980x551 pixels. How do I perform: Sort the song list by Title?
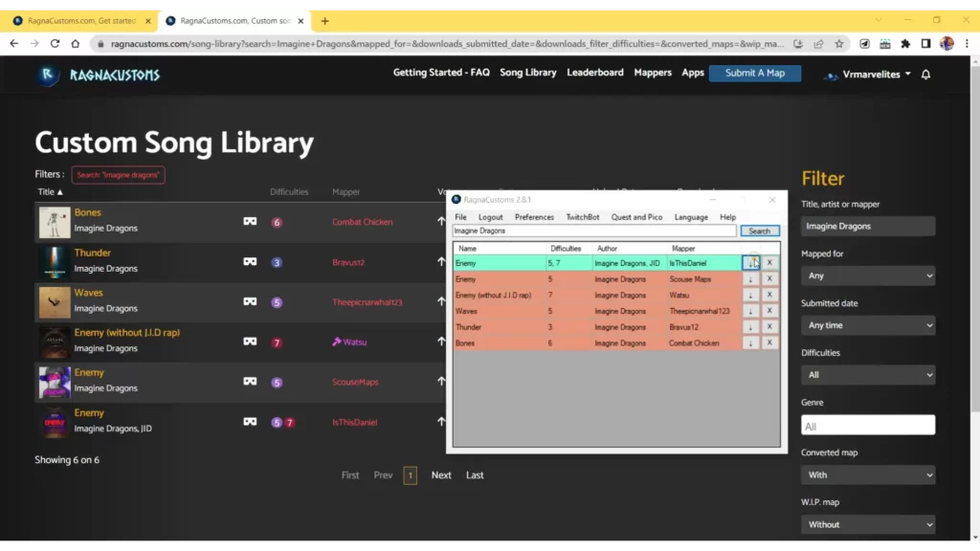tap(50, 191)
